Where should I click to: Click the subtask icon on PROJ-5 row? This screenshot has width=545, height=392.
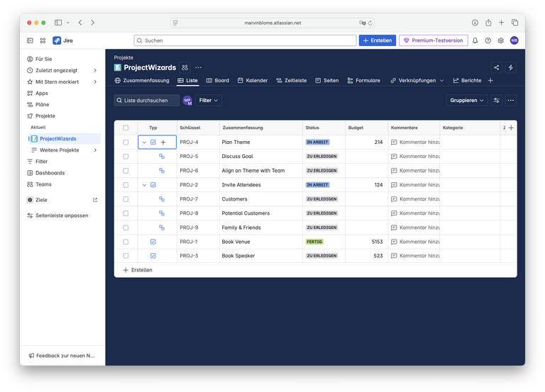click(162, 156)
